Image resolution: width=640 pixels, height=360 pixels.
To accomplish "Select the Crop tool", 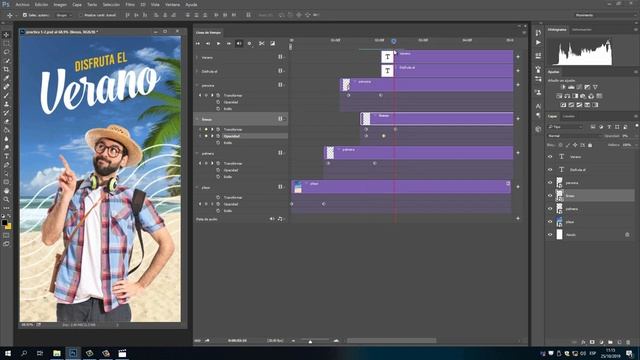I will pyautogui.click(x=6, y=69).
